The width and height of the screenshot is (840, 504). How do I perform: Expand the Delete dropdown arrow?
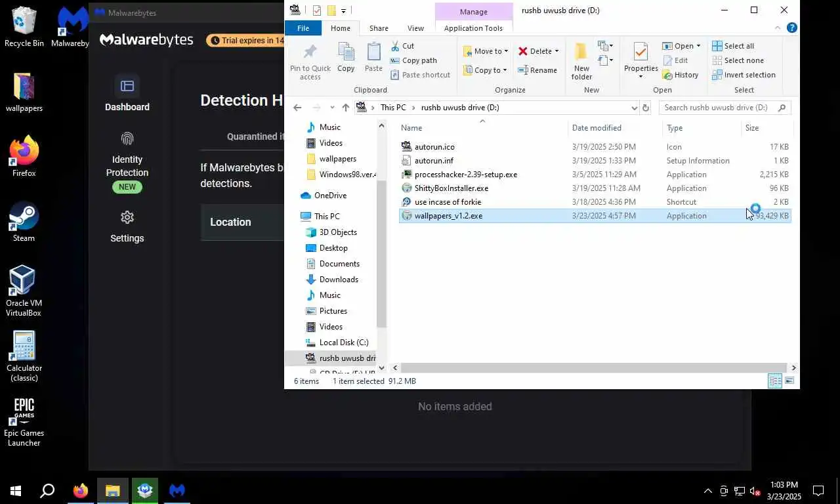point(556,51)
